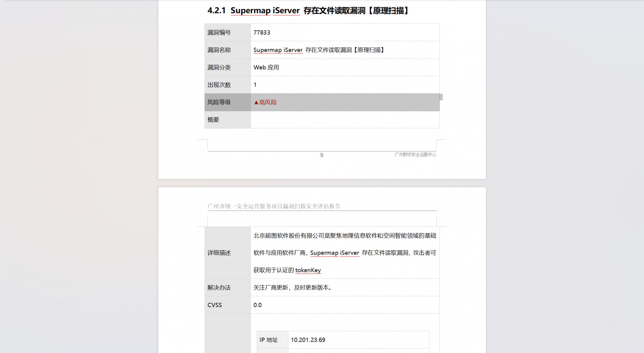Click the Web 应用 category value
This screenshot has height=353, width=644.
pos(266,67)
